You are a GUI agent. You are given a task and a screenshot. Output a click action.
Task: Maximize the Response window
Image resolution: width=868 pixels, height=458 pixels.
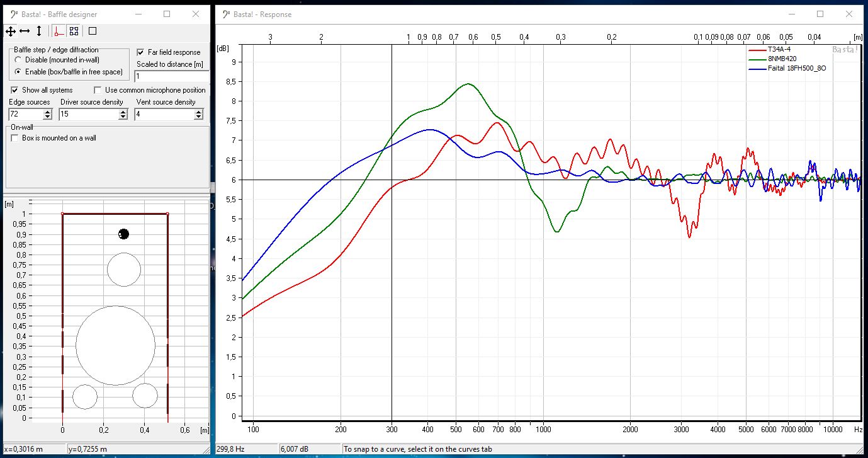coord(820,14)
